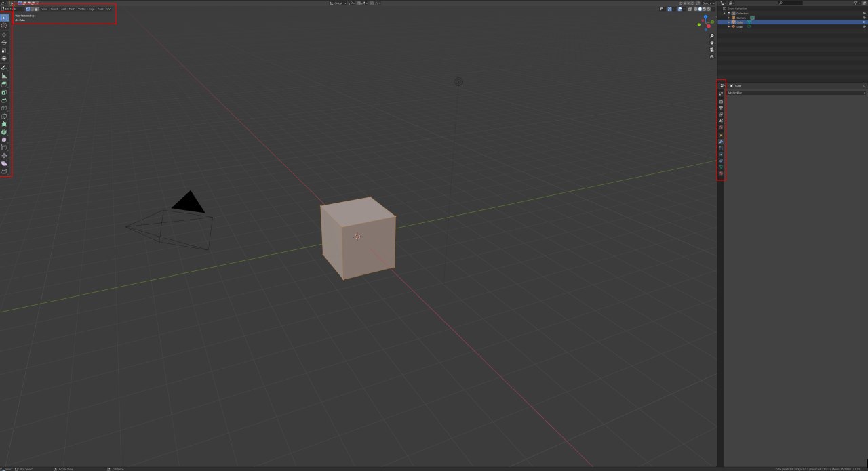Select the Knife tool
This screenshot has width=868, height=471.
pyautogui.click(x=4, y=116)
